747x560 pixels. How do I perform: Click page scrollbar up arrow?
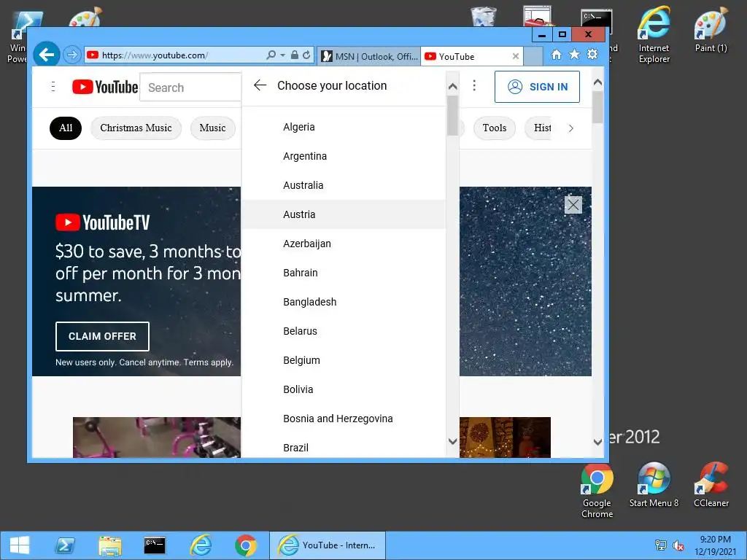pyautogui.click(x=598, y=82)
